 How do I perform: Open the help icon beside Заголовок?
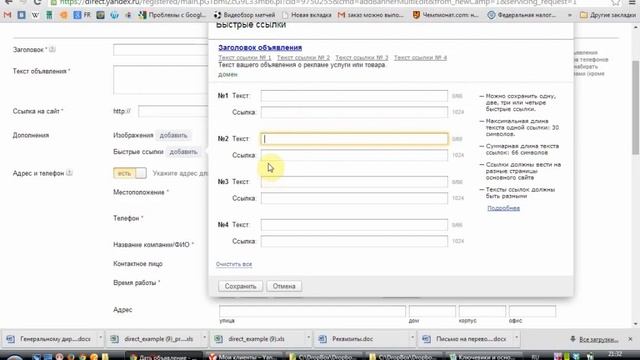pos(52,49)
